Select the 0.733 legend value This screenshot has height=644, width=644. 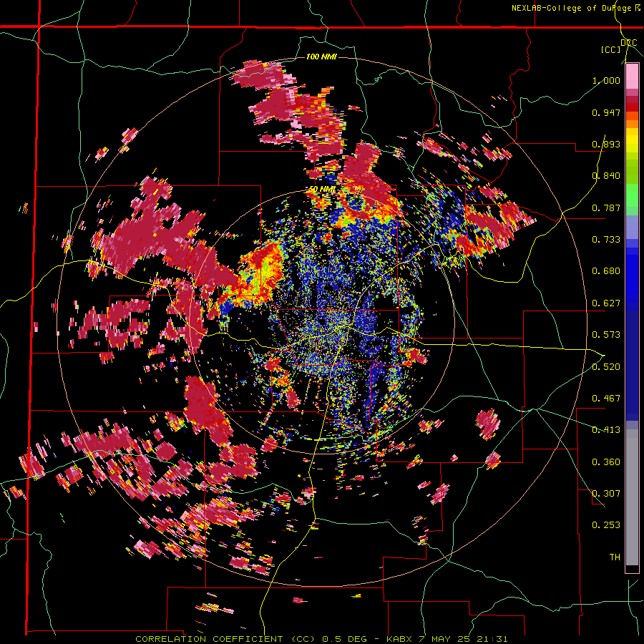tap(606, 240)
